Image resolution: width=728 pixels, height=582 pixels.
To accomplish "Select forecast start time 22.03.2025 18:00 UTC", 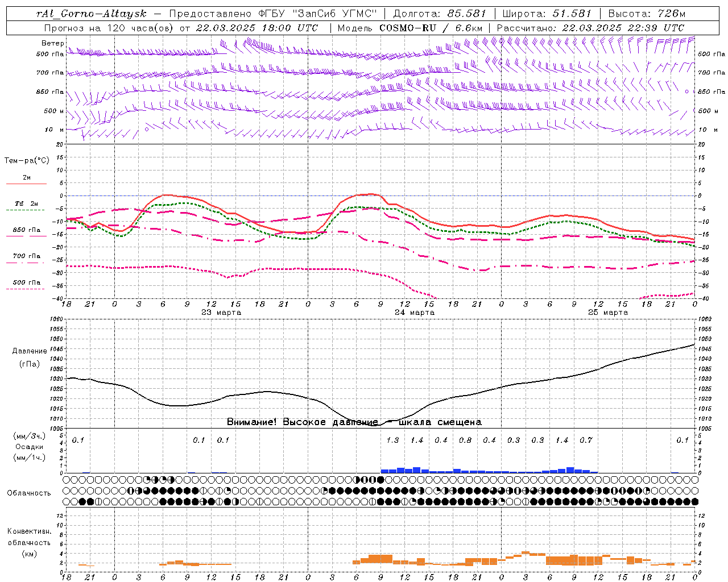I will (x=257, y=28).
